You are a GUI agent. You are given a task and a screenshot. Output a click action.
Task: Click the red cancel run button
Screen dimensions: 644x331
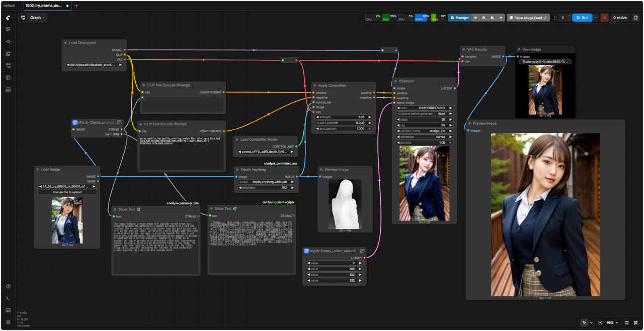tap(604, 18)
